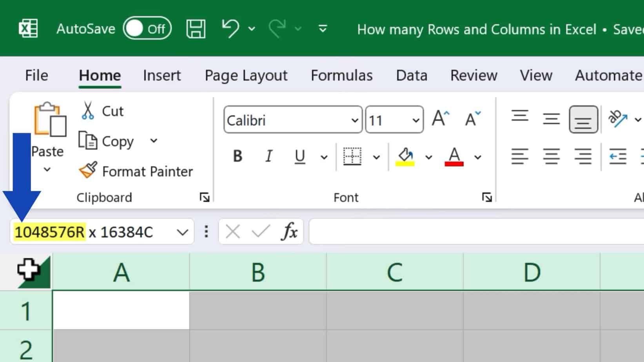This screenshot has height=362, width=644.
Task: Apply italic formatting
Action: point(268,156)
